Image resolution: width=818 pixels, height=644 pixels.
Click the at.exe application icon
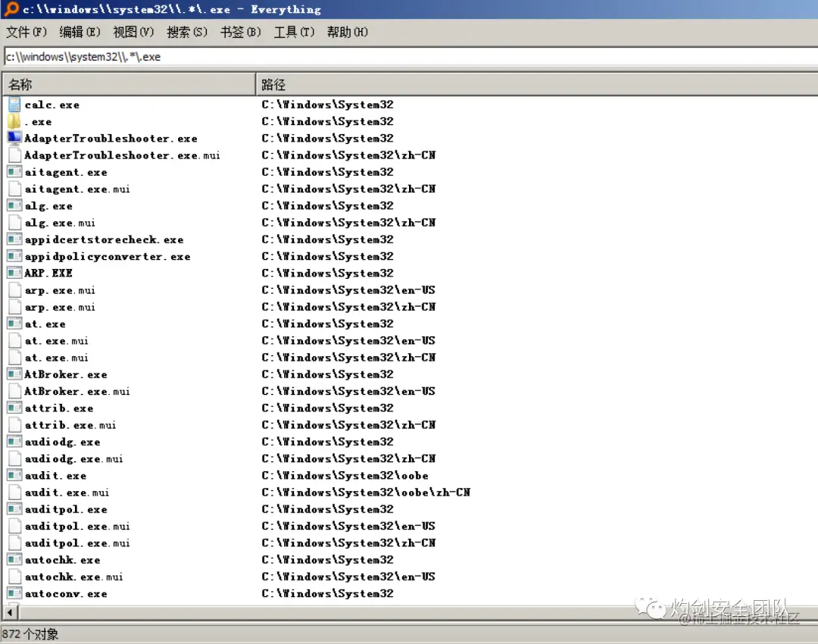(14, 324)
